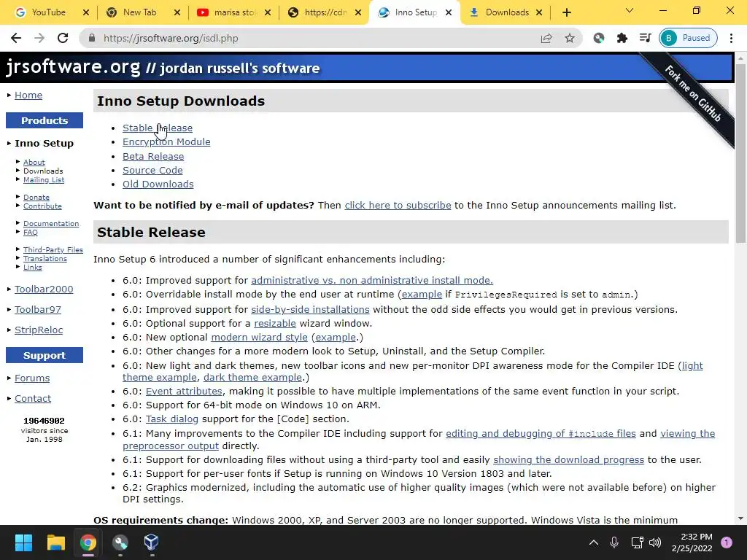The height and width of the screenshot is (560, 747).
Task: Open the Translations sidebar link
Action: 45,259
